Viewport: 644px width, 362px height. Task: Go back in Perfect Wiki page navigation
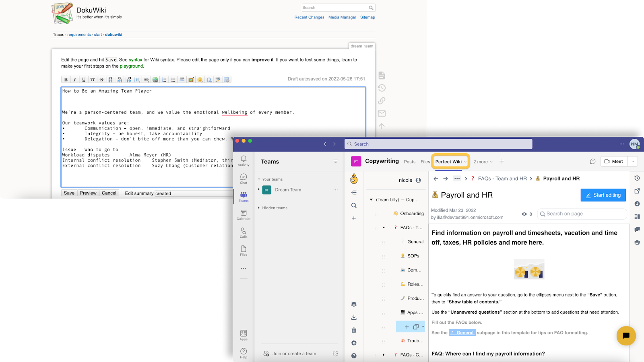(436, 179)
